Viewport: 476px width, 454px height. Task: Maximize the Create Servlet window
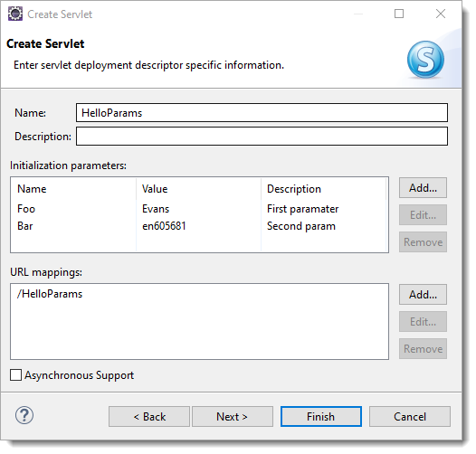(399, 14)
